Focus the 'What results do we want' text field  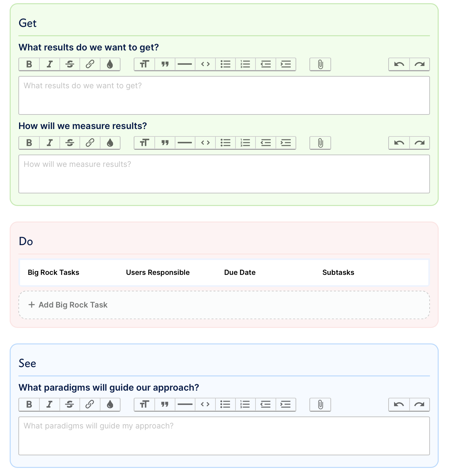click(224, 95)
